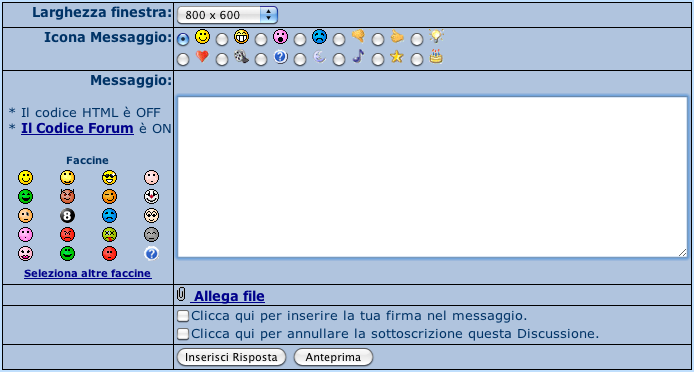The width and height of the screenshot is (694, 372).
Task: Click the film reel message icon image
Action: (x=241, y=57)
